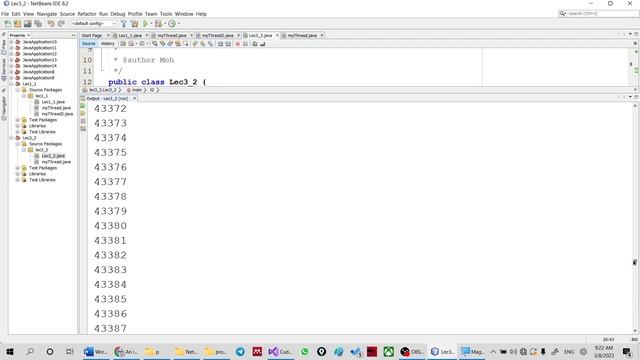Click the New Project toolbar icon
Viewport: 640px width, 360px height.
pos(17,24)
